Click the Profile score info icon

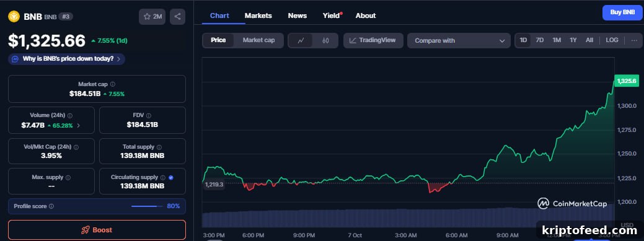(51, 206)
